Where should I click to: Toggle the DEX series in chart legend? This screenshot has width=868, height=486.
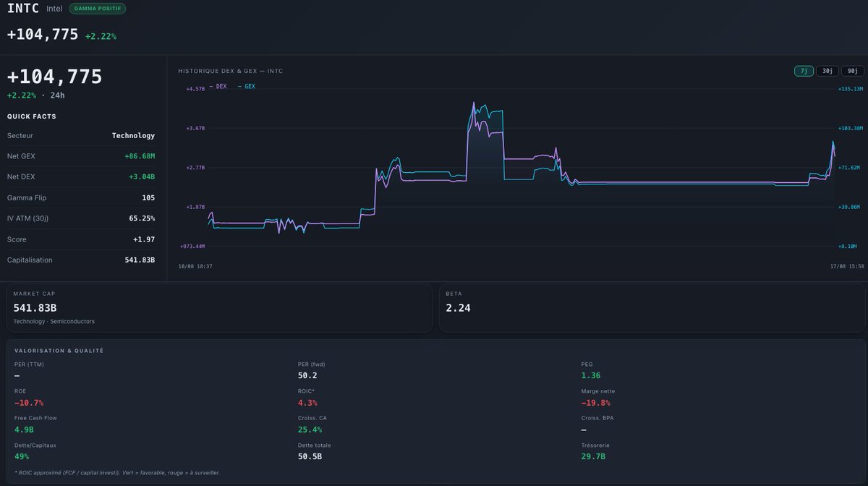click(x=218, y=86)
